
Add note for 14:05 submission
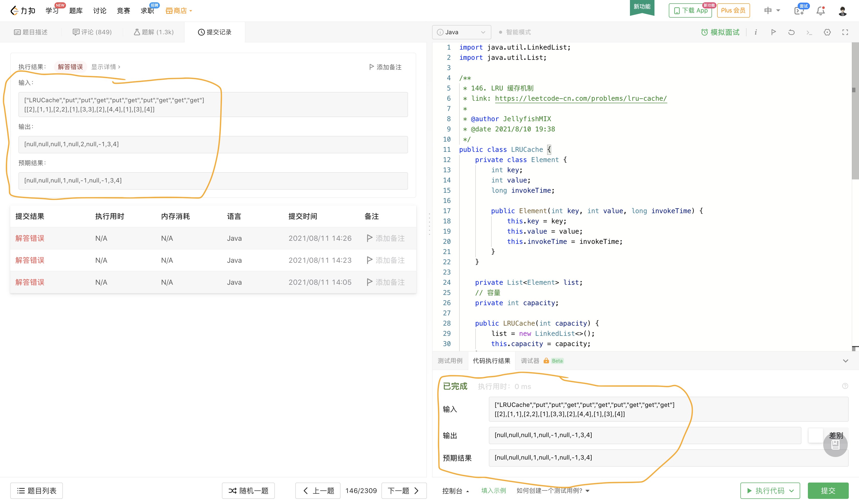click(386, 282)
